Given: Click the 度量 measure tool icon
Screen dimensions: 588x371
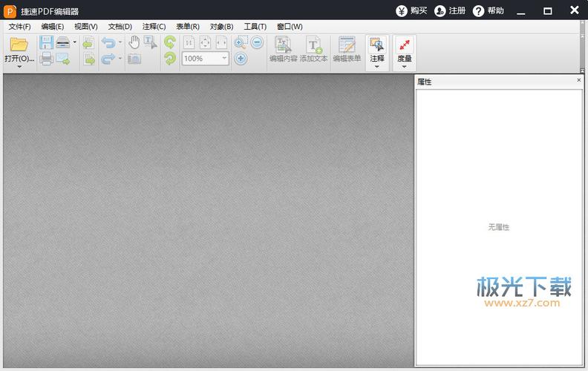Looking at the screenshot, I should [404, 45].
